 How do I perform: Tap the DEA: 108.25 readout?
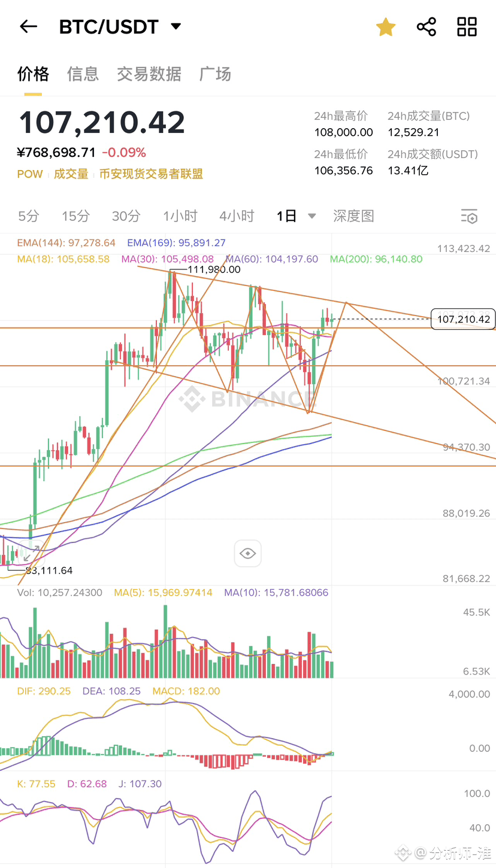pyautogui.click(x=111, y=691)
